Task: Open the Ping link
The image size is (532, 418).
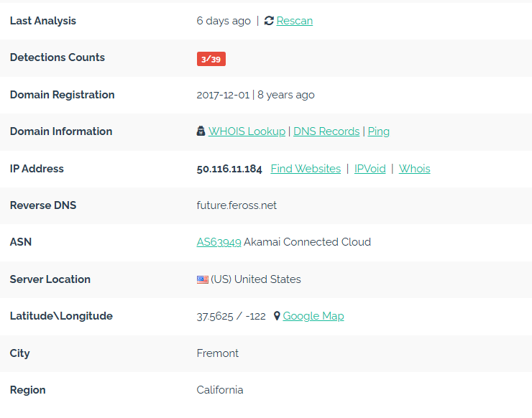Action: pos(379,131)
